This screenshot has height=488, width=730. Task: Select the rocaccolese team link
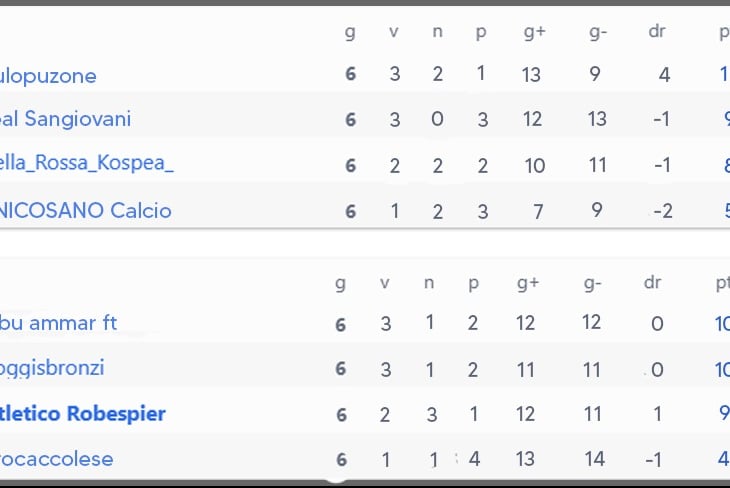tap(57, 459)
